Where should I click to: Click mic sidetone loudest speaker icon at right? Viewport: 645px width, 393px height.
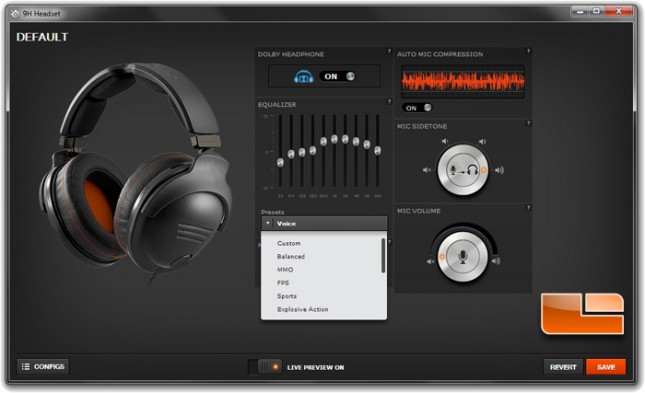coord(499,170)
